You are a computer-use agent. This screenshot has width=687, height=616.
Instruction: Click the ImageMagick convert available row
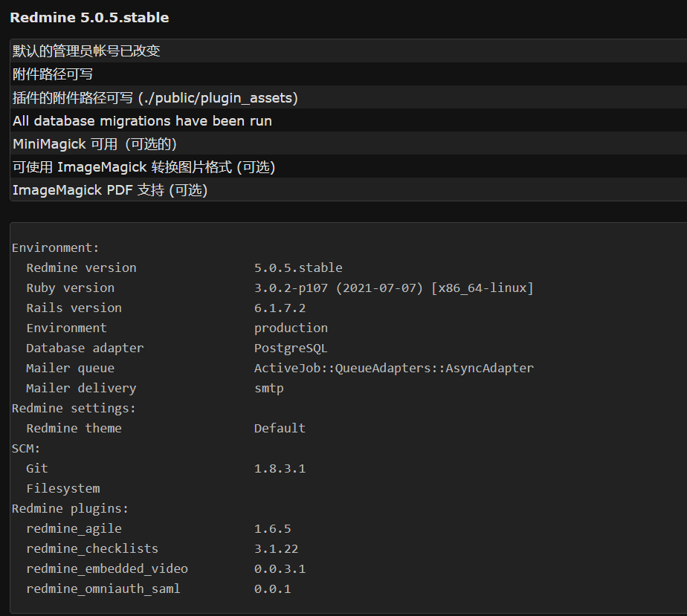tap(349, 166)
